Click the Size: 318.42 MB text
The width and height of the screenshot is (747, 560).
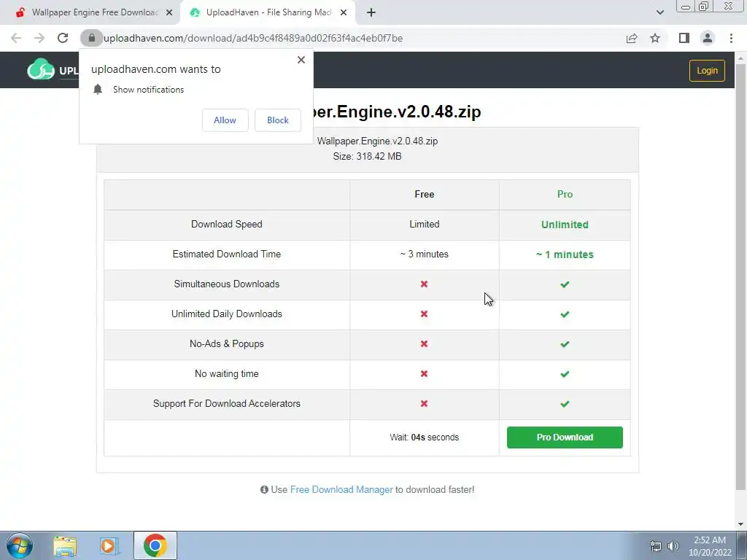point(368,156)
